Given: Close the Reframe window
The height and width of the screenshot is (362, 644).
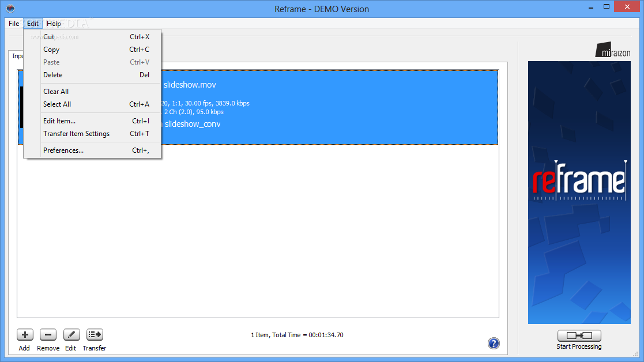Looking at the screenshot, I should (x=627, y=6).
